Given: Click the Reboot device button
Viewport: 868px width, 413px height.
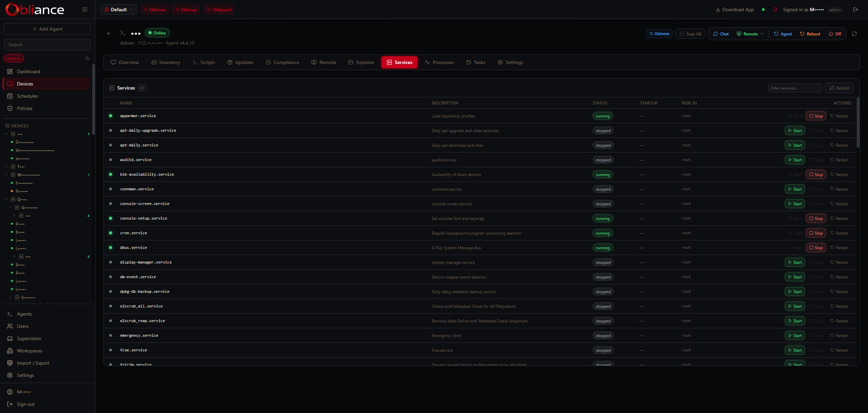Looking at the screenshot, I should click(x=810, y=34).
